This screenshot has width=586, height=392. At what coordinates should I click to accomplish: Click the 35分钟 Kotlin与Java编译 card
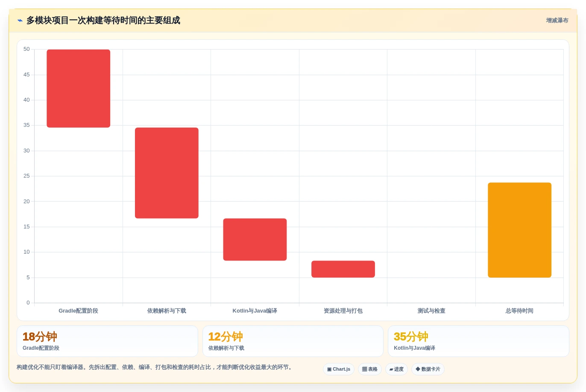478,341
